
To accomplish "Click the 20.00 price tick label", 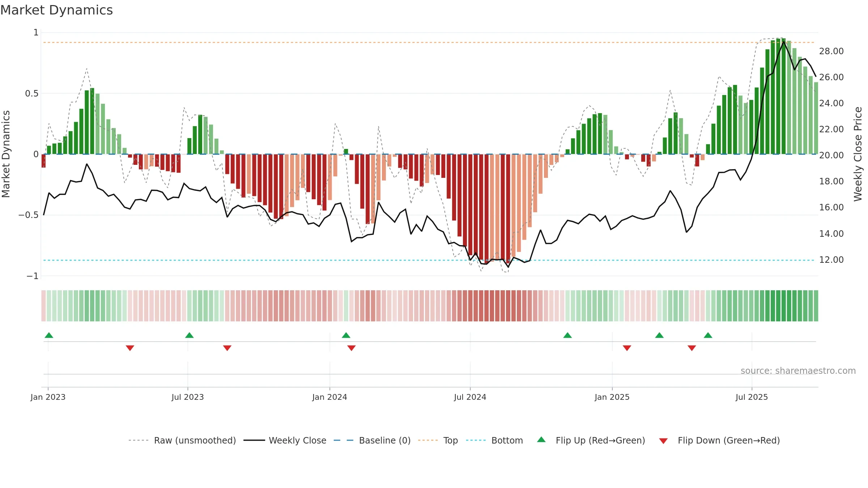I will coord(831,155).
